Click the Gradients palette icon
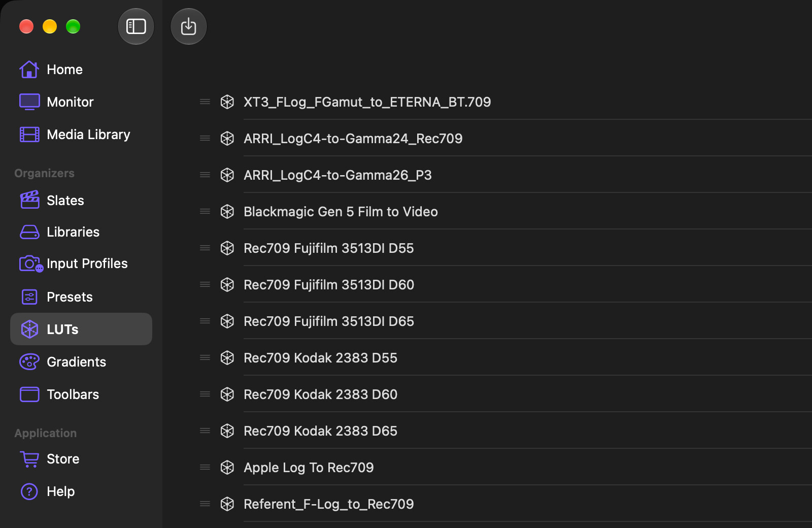The width and height of the screenshot is (812, 528). (x=29, y=362)
